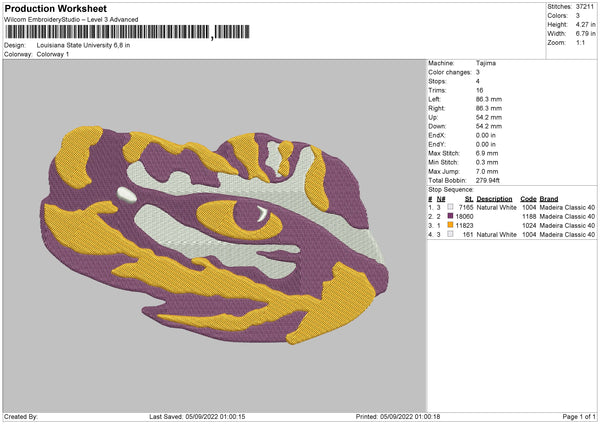
Task: Click the Trims value '16'
Action: coord(479,90)
